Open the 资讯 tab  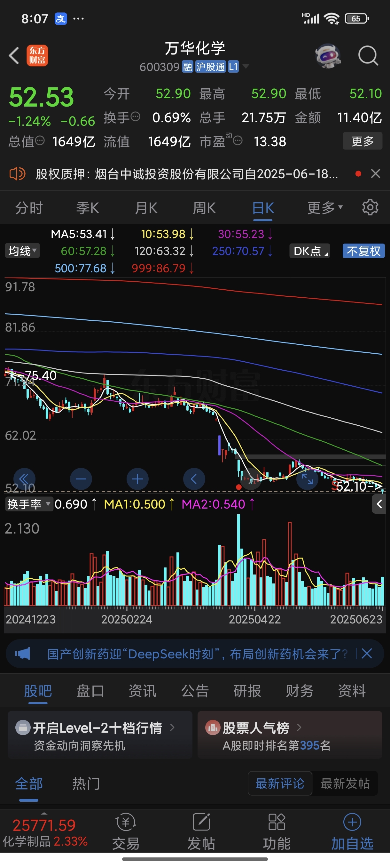click(142, 691)
